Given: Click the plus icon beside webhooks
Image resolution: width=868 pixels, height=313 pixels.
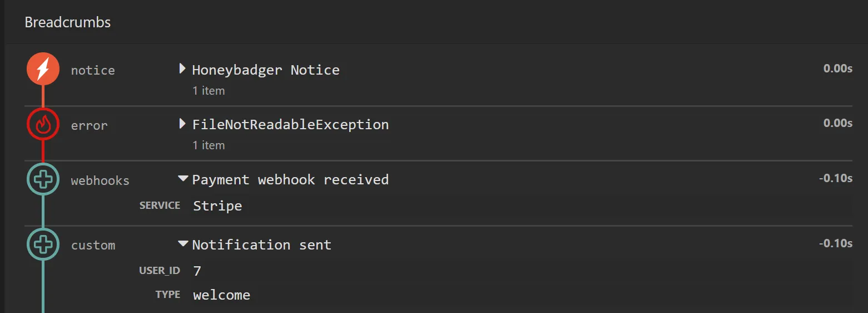Looking at the screenshot, I should pos(43,179).
